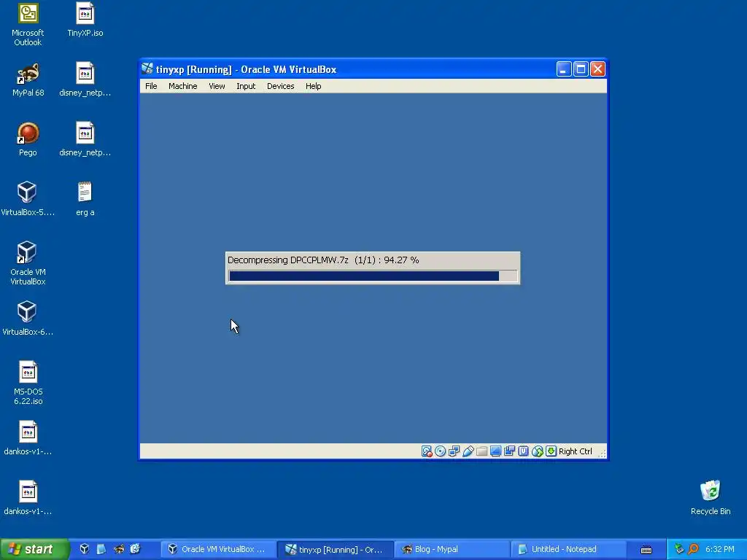Click the CPU virtualization features icon
The image size is (747, 560).
click(524, 451)
